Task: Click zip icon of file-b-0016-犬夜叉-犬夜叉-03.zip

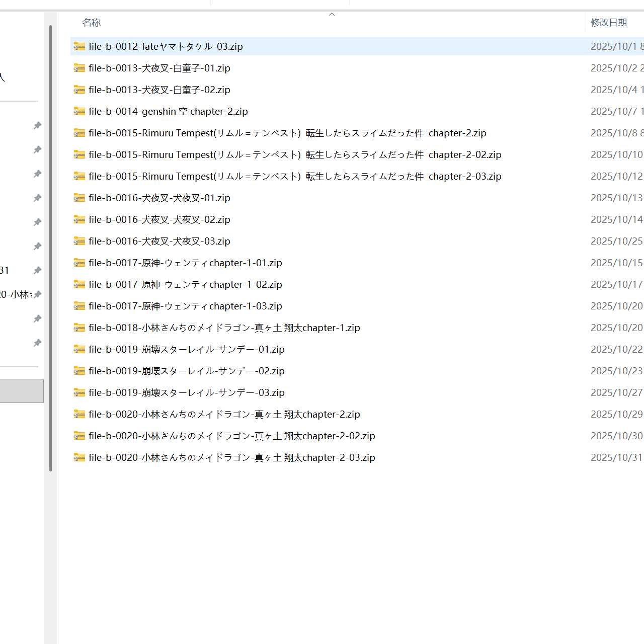Action: pos(79,241)
